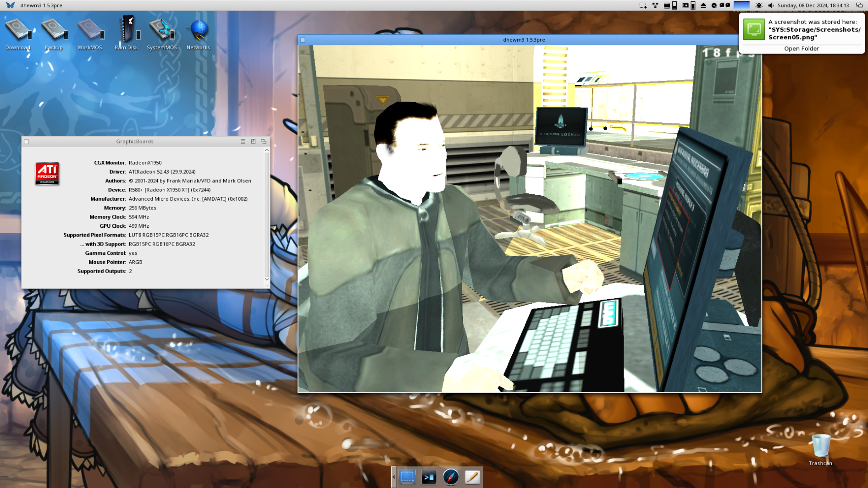Open the Networks globe icon
This screenshot has width=868, height=488.
point(198,34)
